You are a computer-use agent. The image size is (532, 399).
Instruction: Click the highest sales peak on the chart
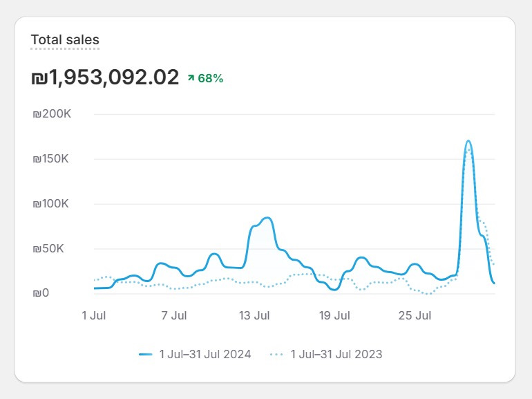click(x=468, y=141)
